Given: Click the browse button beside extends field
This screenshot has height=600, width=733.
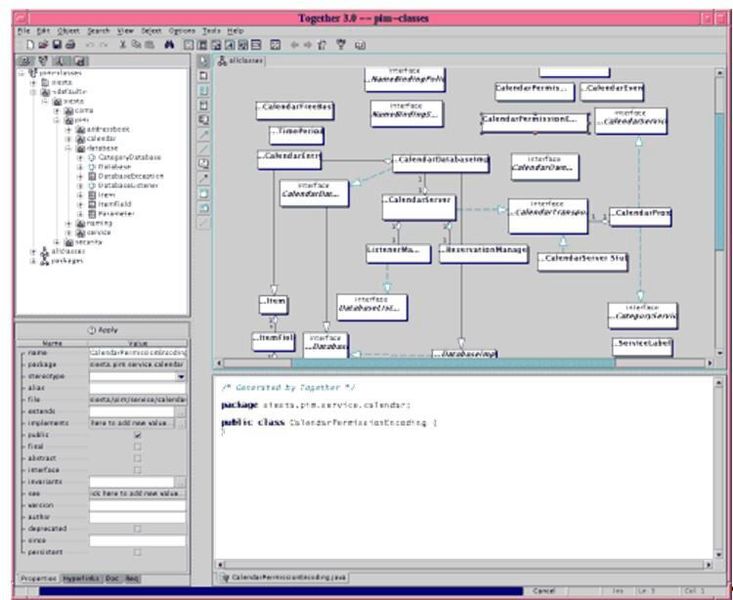Looking at the screenshot, I should pyautogui.click(x=181, y=412).
